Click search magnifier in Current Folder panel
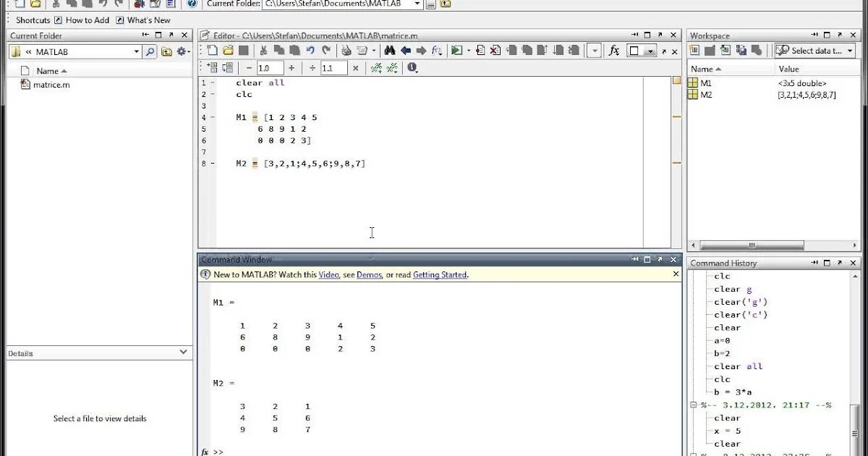The width and height of the screenshot is (868, 456). 149,51
